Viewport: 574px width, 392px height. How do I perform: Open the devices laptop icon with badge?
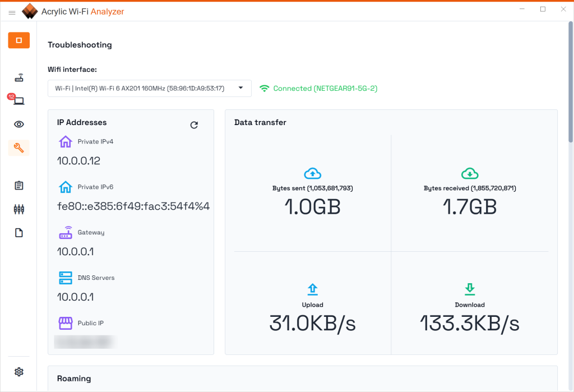tap(19, 101)
